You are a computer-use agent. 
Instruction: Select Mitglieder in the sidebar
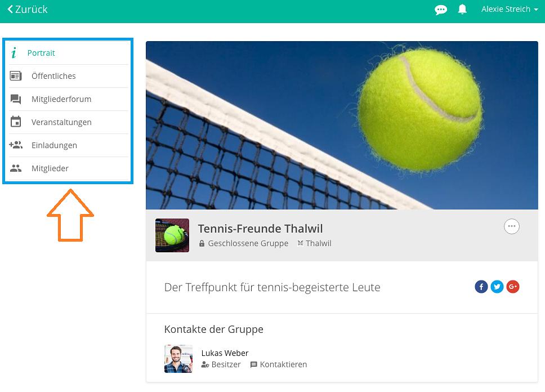pos(69,168)
